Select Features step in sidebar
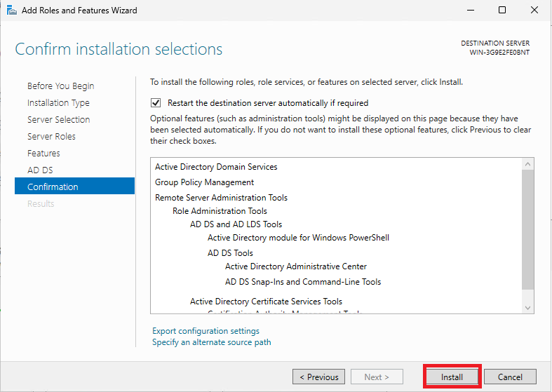This screenshot has width=552, height=392. click(x=43, y=154)
